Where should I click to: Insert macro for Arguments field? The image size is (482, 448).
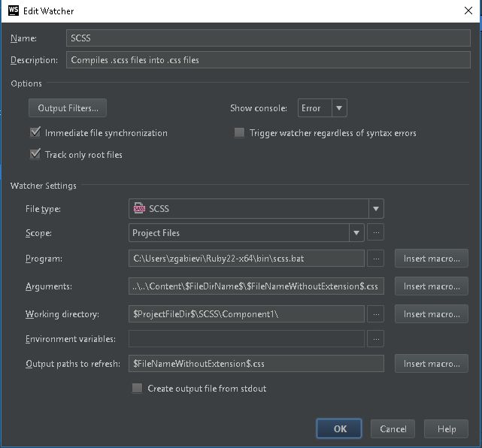(432, 286)
